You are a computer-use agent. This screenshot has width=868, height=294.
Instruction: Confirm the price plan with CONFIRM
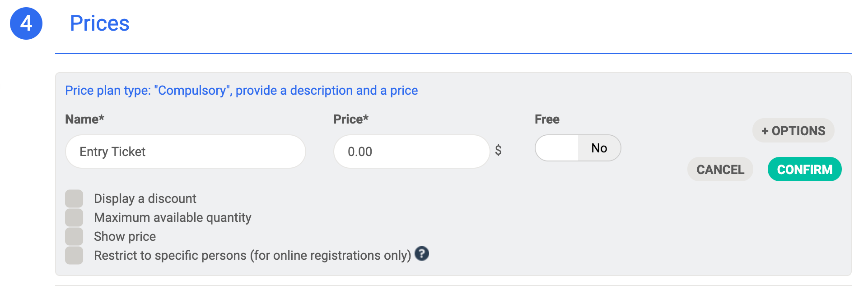pos(804,170)
